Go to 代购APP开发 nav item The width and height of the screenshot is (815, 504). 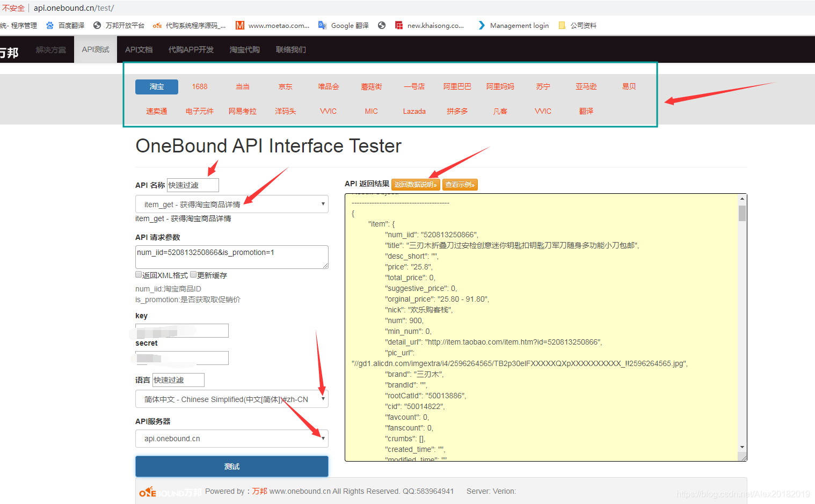click(191, 49)
